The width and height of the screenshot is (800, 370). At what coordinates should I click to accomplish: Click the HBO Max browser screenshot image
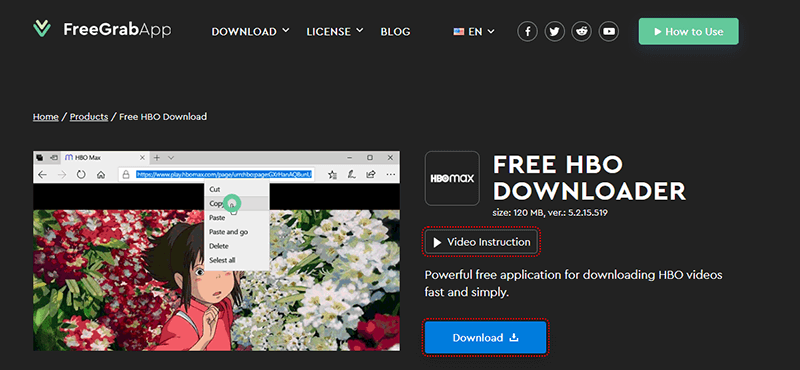click(x=216, y=251)
